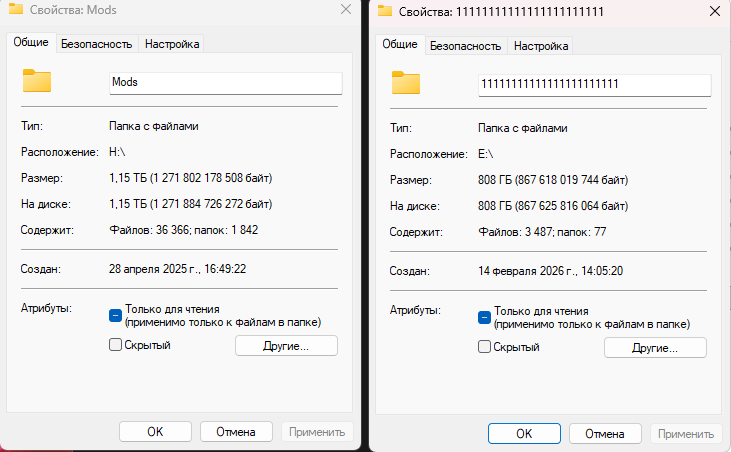
Task: Click 'Файлов: 3 487; папок: 77' text
Action: tap(542, 232)
